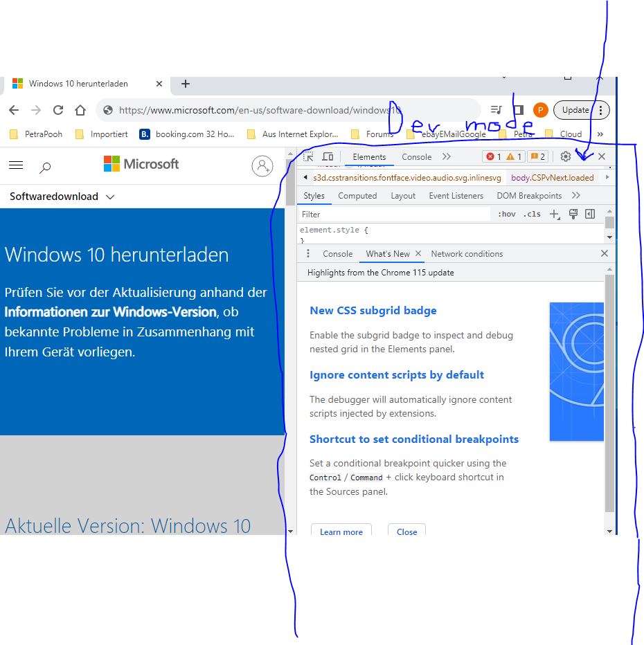Show more sidebar tabs after DOM Breakpoints

[576, 195]
